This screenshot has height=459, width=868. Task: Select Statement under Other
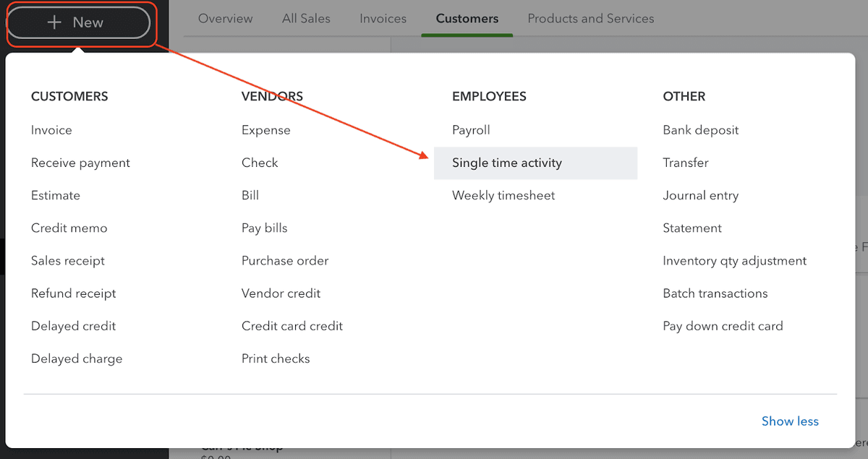pos(692,228)
